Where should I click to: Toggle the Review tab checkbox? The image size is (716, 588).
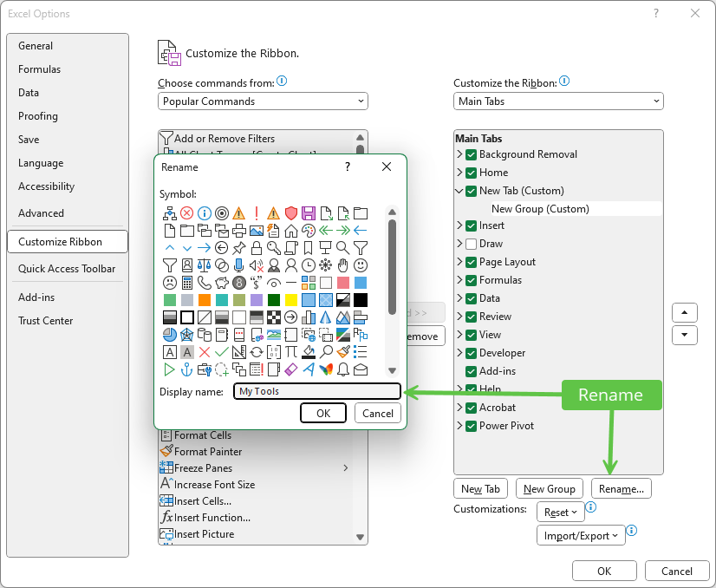pyautogui.click(x=472, y=317)
